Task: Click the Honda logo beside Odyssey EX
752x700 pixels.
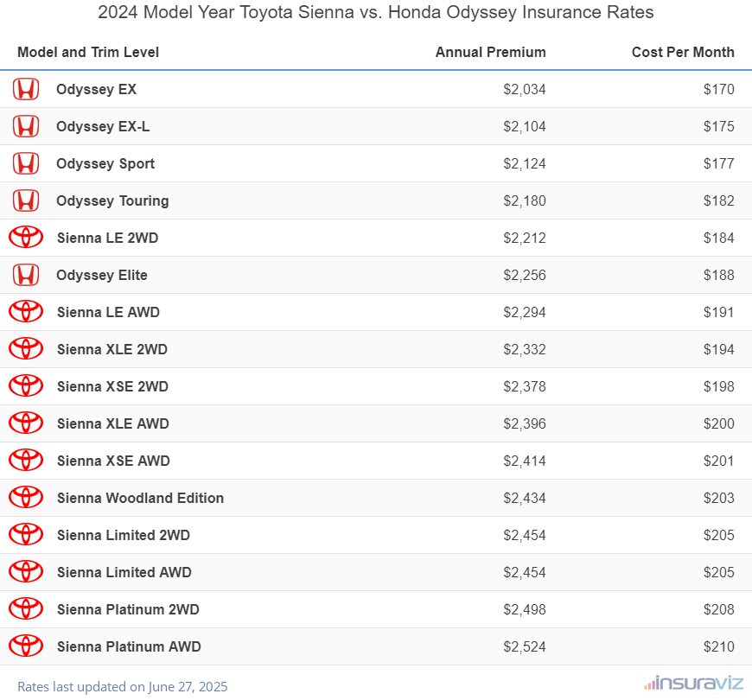Action: click(x=26, y=89)
